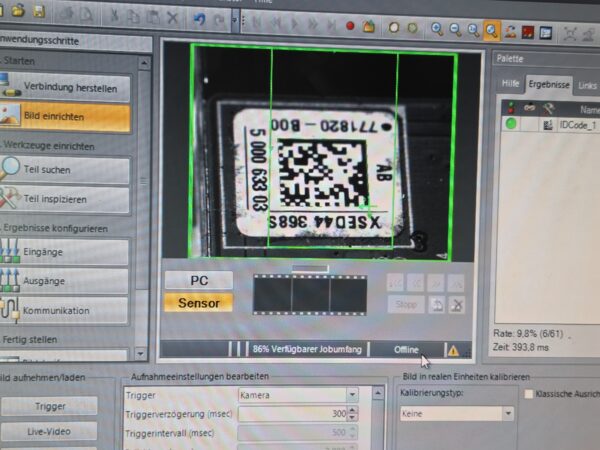
Task: Click the Triggerverzögerung 300 field
Action: [293, 414]
